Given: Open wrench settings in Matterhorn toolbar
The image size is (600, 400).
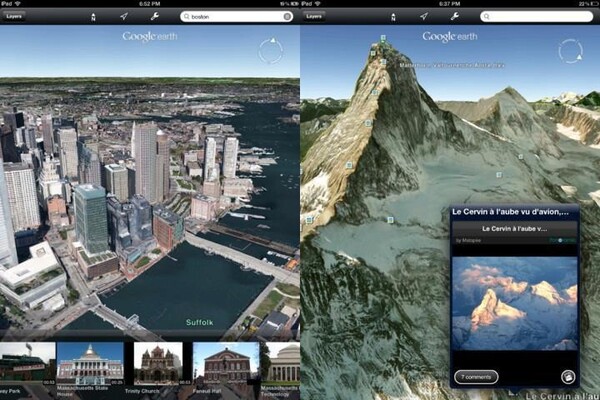Looking at the screenshot, I should pyautogui.click(x=454, y=17).
